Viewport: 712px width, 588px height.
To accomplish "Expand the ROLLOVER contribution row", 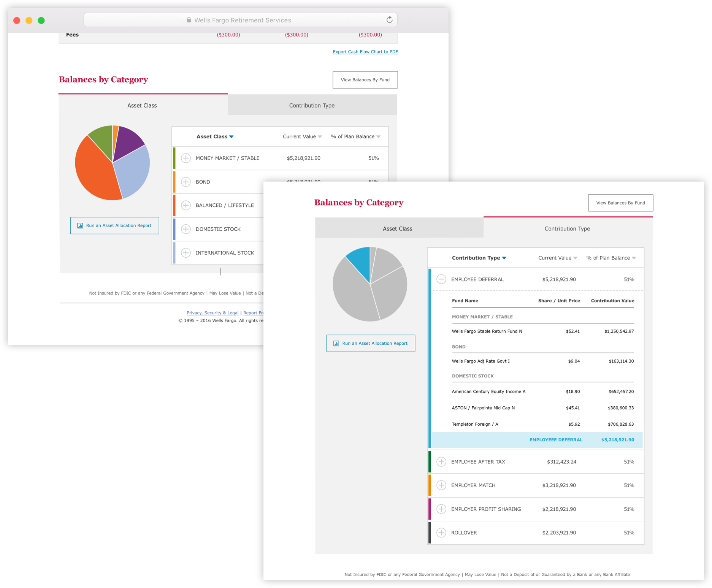I will click(441, 533).
